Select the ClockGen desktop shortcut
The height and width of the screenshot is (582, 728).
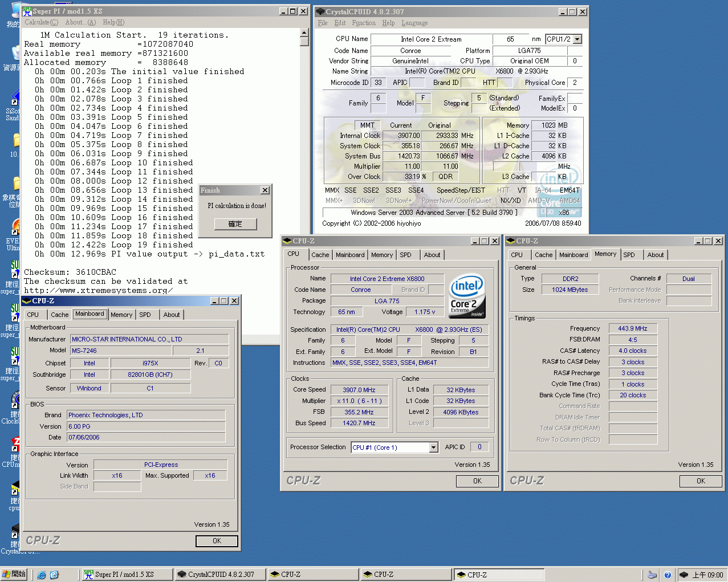point(13,408)
